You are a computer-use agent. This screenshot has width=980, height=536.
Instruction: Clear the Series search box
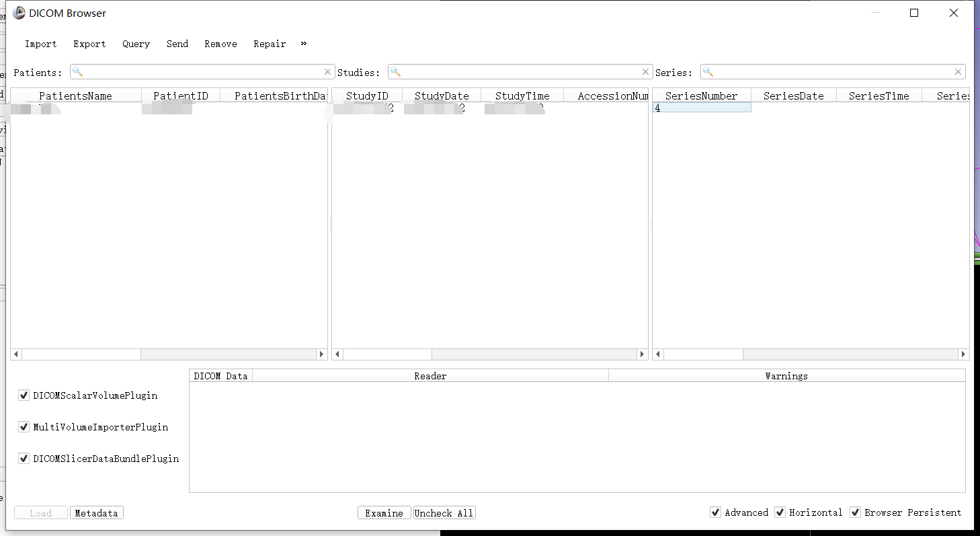tap(958, 72)
